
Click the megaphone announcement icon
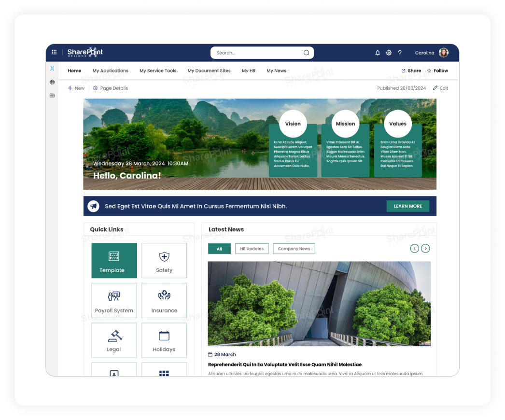[x=93, y=206]
